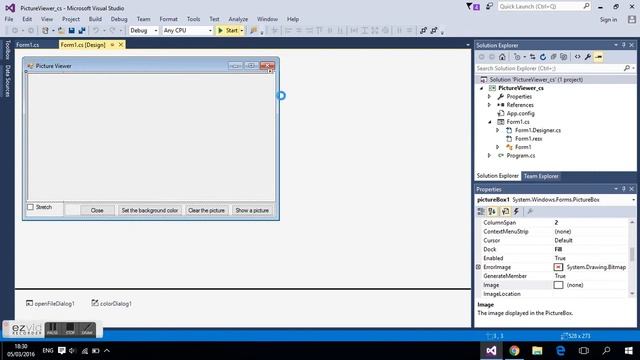
Task: Open the Toolbox side panel tab
Action: point(7,50)
